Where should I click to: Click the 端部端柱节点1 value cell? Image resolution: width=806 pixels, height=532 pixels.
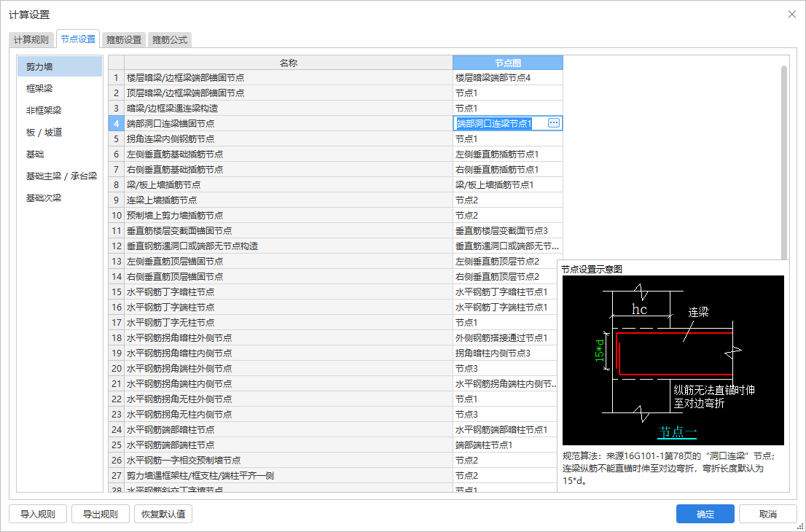[x=505, y=445]
